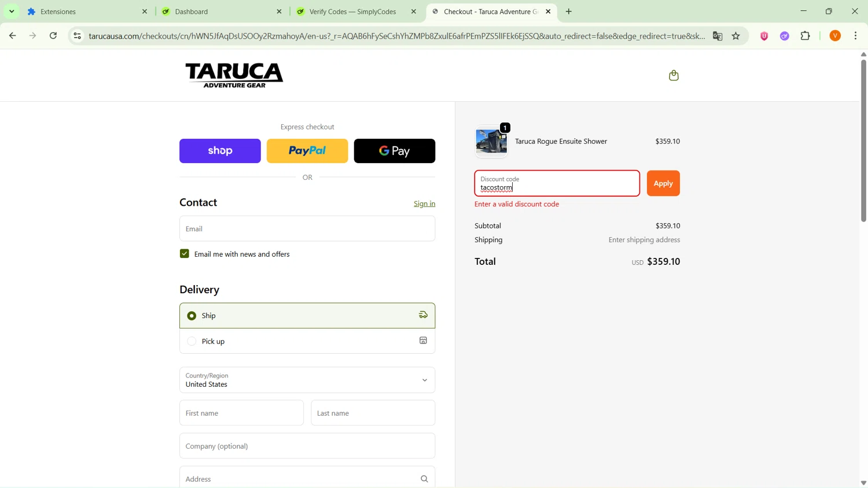The width and height of the screenshot is (868, 488).
Task: Select the Pick up delivery radio button
Action: 192,341
